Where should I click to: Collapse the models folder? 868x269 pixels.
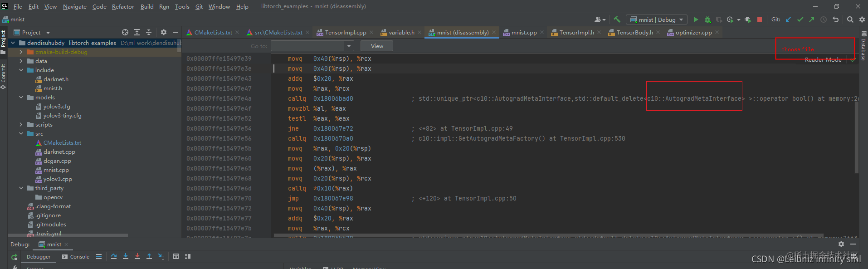pos(21,97)
